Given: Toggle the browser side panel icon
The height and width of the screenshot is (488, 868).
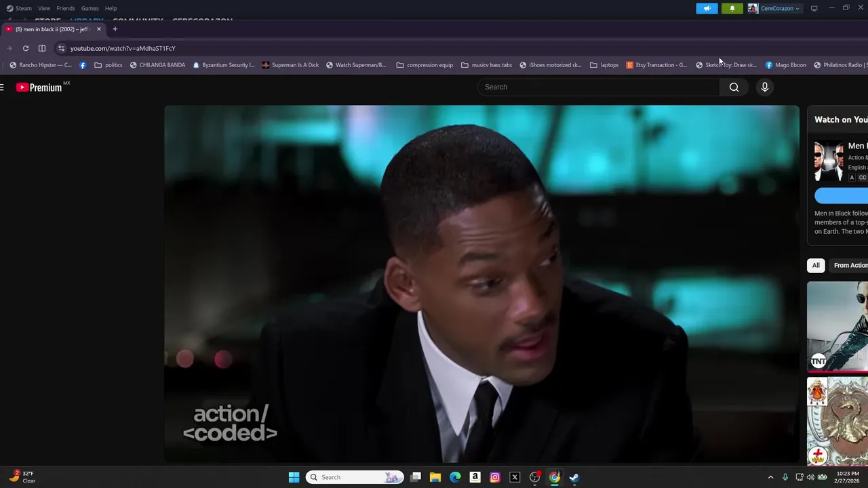Looking at the screenshot, I should click(42, 48).
